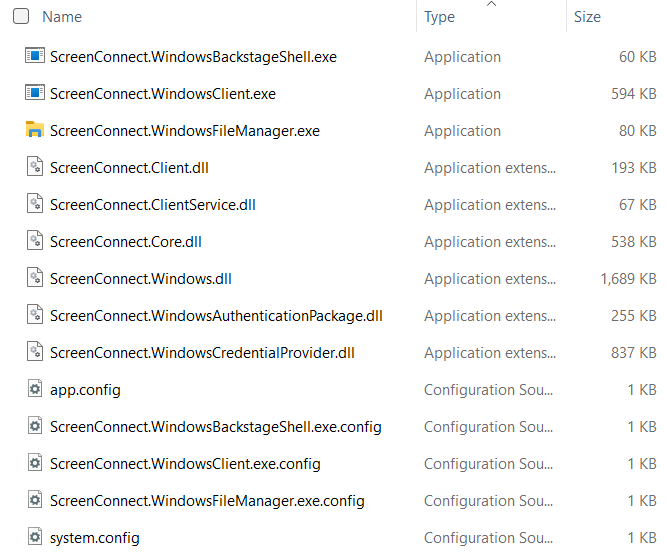Click the ScreenConnect.WindowsFileManager.exe folder icon
The image size is (666, 557).
tap(35, 131)
